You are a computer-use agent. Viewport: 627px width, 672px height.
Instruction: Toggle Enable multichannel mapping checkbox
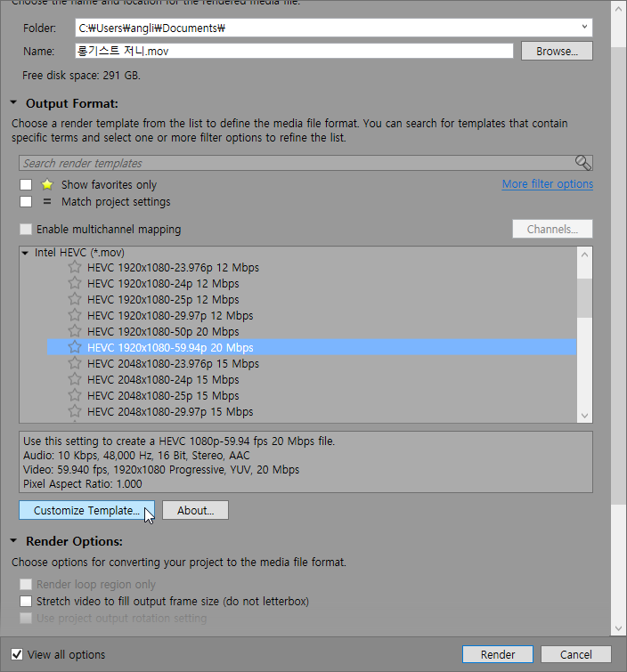(x=26, y=230)
